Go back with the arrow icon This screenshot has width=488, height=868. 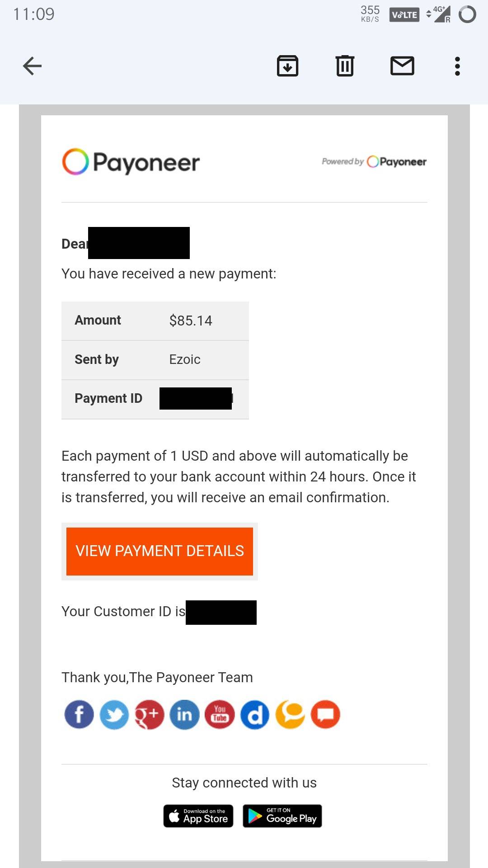(x=32, y=66)
